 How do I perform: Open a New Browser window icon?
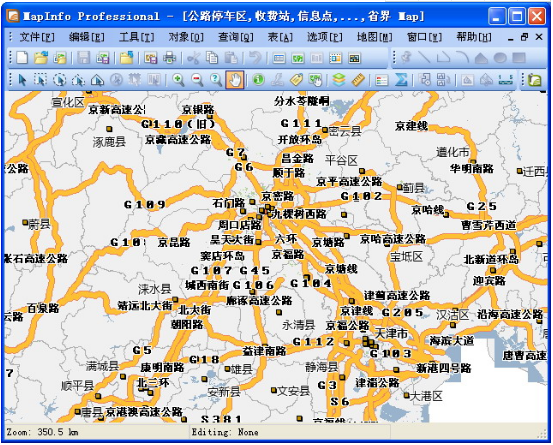point(279,57)
